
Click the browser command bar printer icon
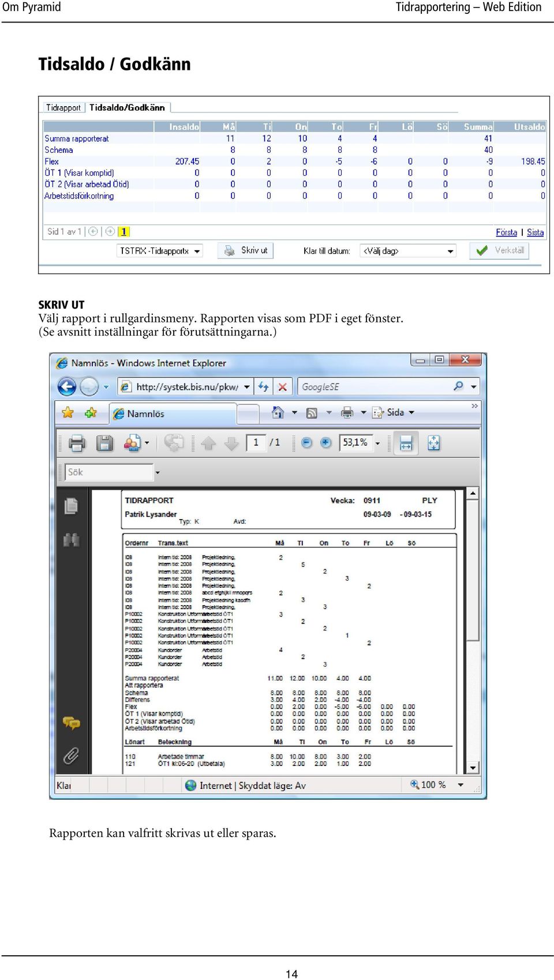pyautogui.click(x=347, y=412)
